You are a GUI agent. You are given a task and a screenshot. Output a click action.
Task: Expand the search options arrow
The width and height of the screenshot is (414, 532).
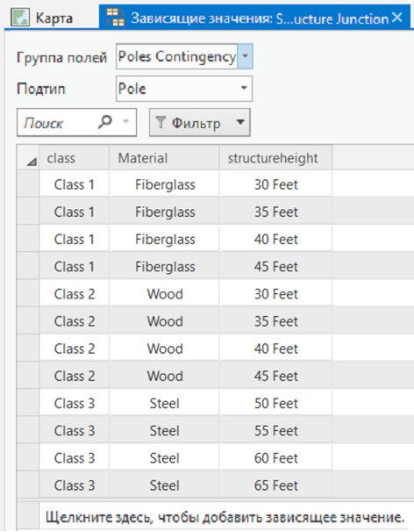pyautogui.click(x=125, y=122)
